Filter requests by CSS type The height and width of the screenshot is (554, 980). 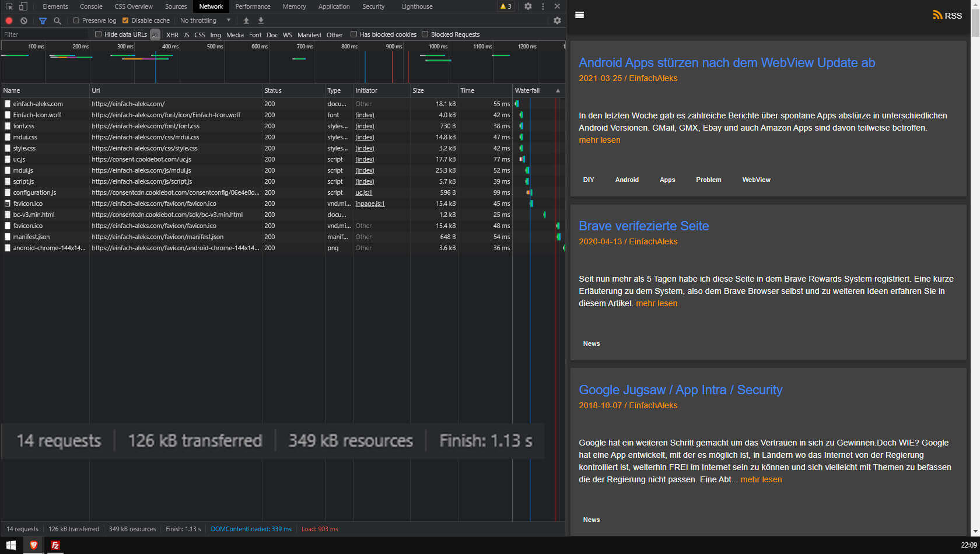pyautogui.click(x=199, y=35)
